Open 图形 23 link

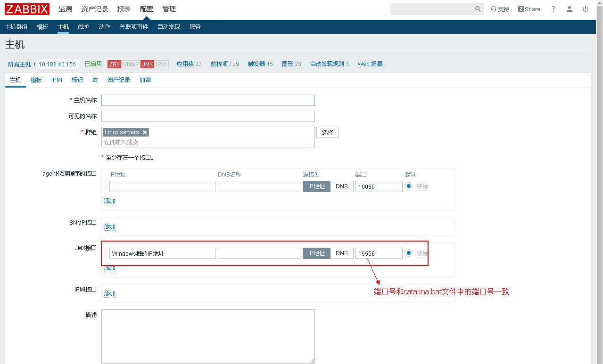click(291, 64)
